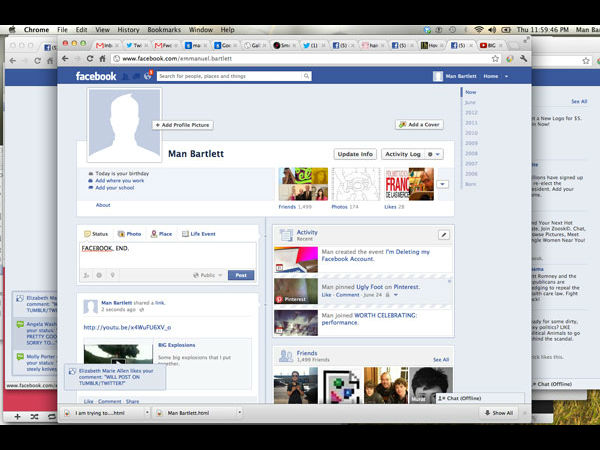Open Facebook notifications globe icon
The width and height of the screenshot is (600, 450).
(x=148, y=76)
